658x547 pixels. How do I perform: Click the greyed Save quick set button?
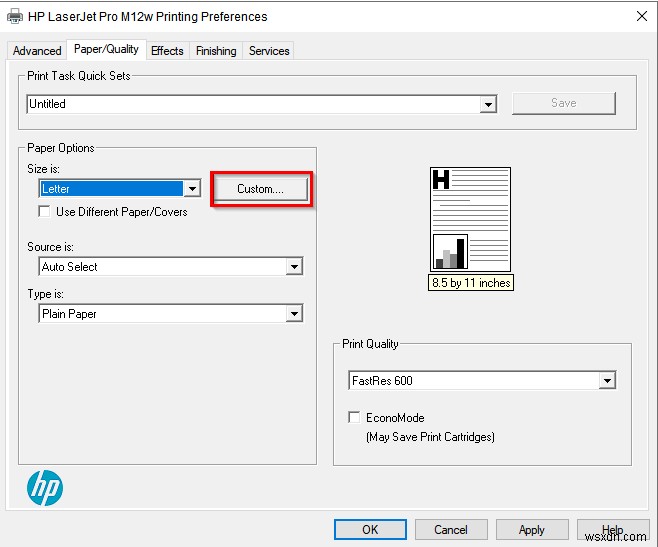pos(564,103)
